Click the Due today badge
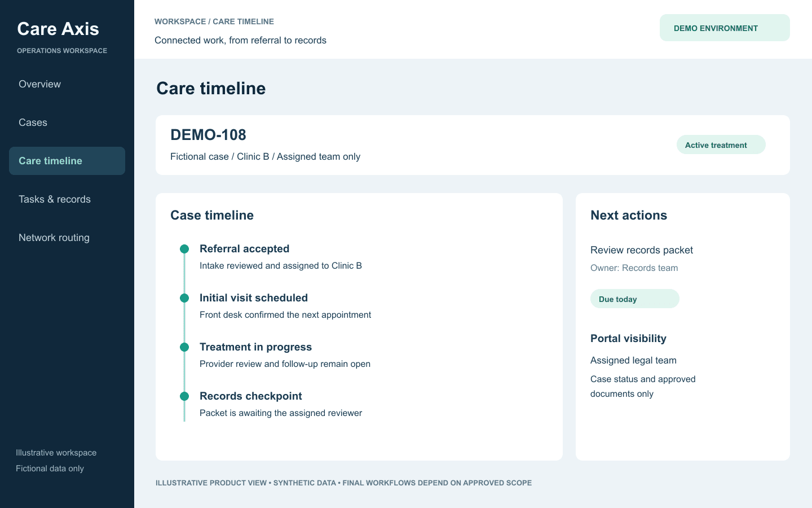 coord(634,299)
